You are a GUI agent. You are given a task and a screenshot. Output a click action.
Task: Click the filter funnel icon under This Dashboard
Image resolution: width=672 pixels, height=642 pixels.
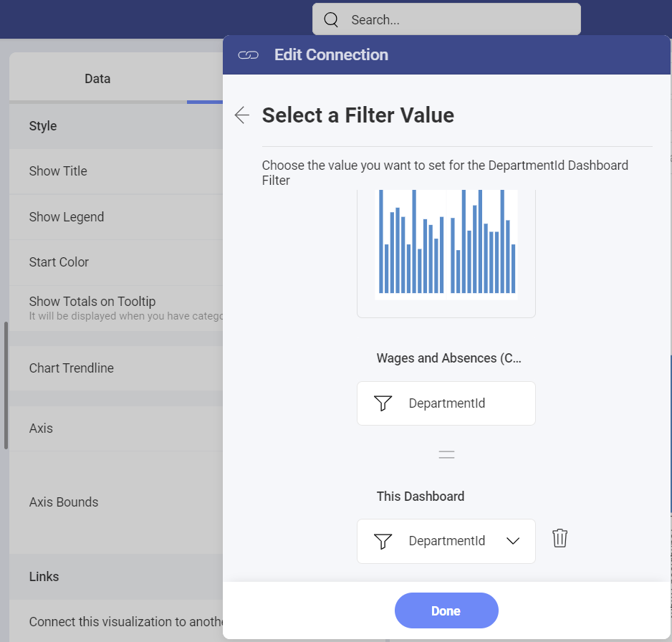[383, 541]
